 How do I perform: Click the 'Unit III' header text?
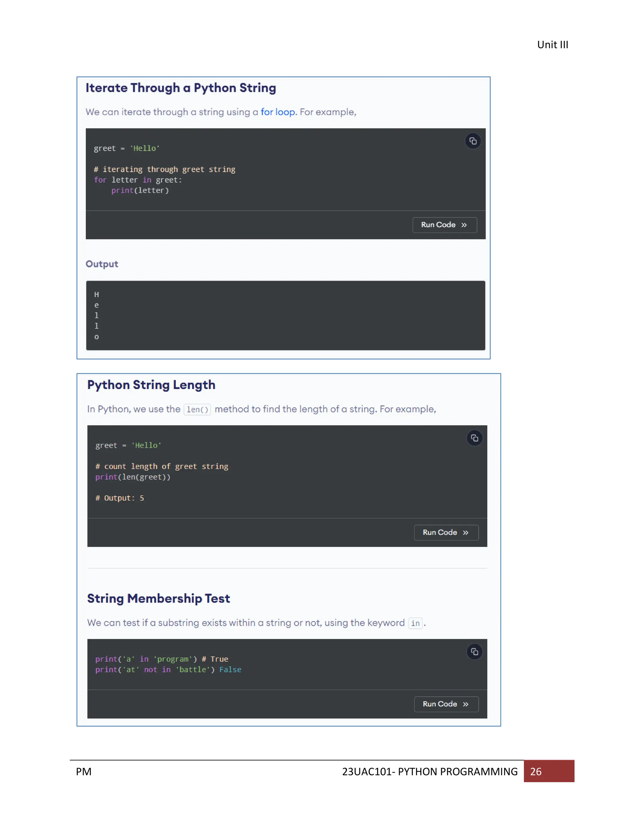(552, 45)
